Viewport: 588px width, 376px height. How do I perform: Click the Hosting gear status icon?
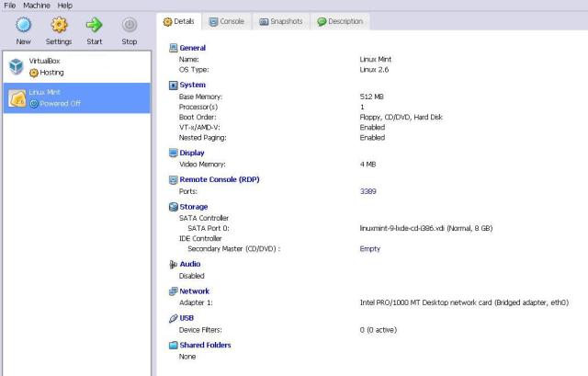pyautogui.click(x=34, y=73)
